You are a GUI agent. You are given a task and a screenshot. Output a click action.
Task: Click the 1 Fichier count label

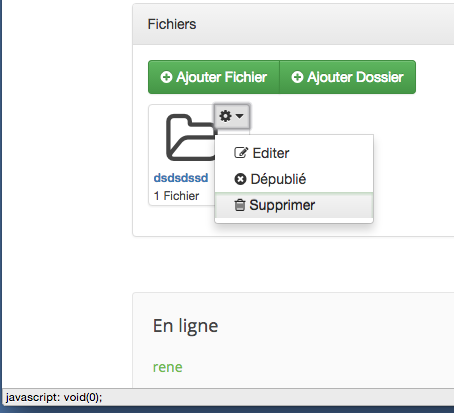point(176,196)
